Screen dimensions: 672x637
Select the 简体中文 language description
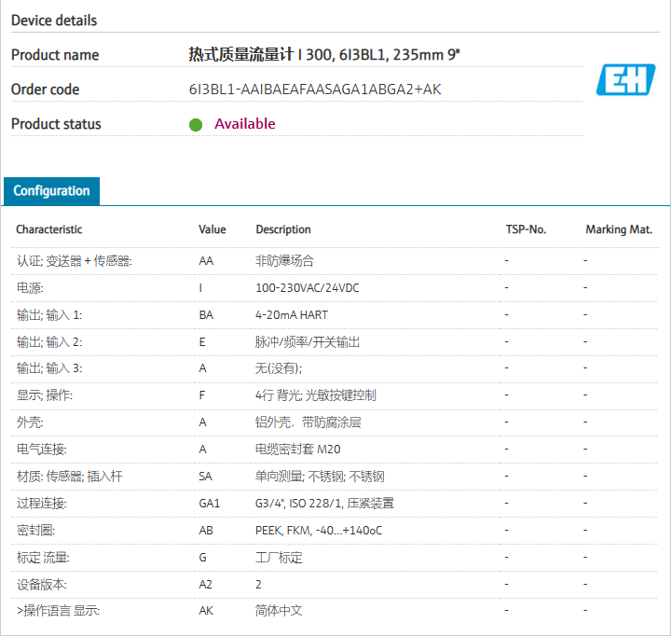click(279, 611)
